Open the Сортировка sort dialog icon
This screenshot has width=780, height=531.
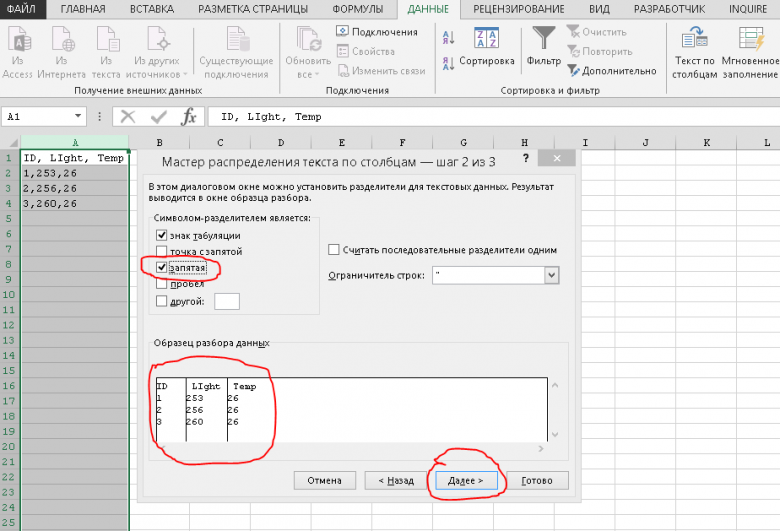[487, 38]
